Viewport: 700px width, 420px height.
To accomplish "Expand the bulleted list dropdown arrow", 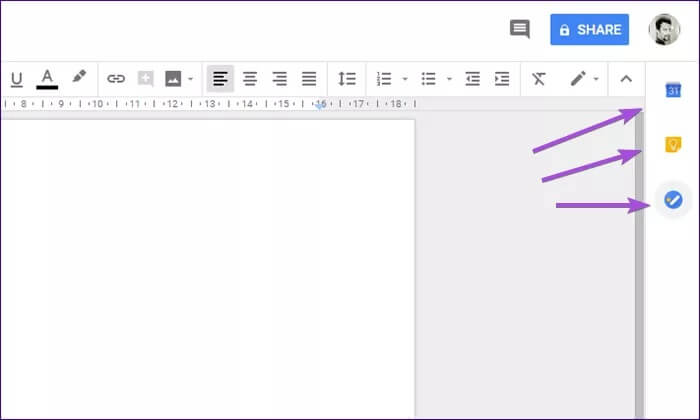I will (449, 78).
